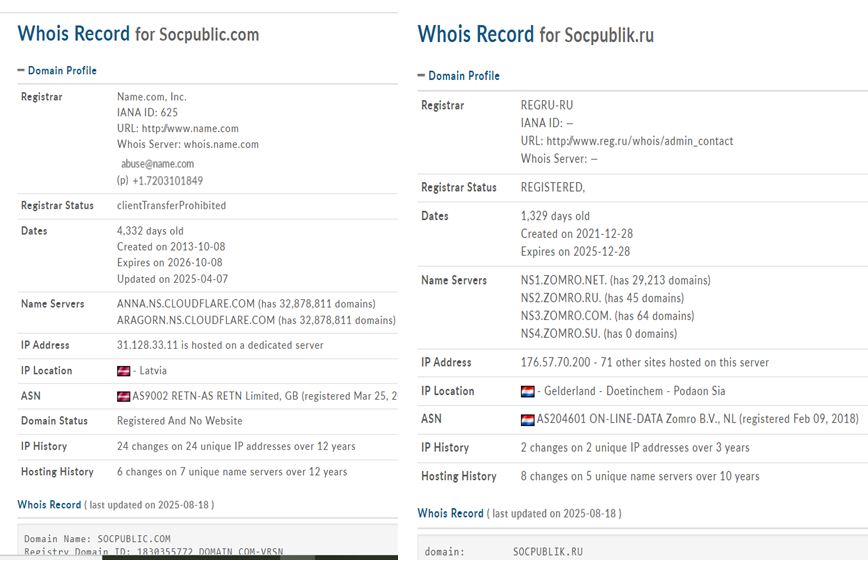Select NS3.ZOMRO.COM name server entry

(x=607, y=316)
